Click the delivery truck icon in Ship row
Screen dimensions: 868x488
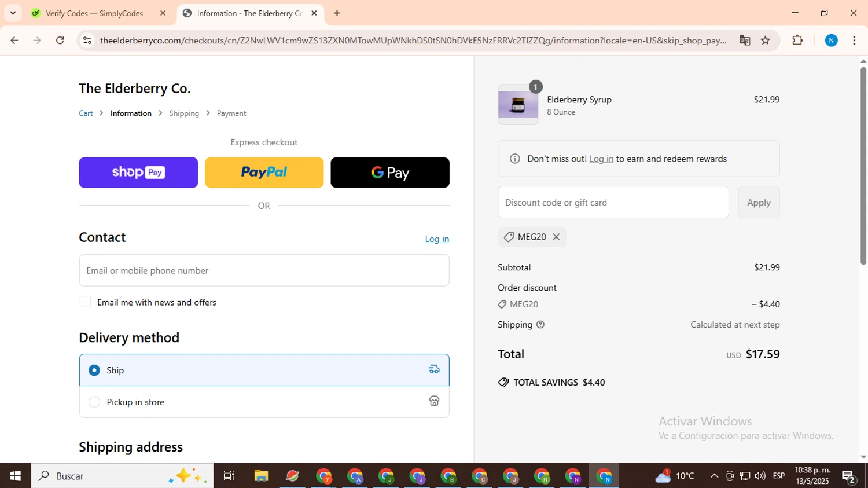434,369
